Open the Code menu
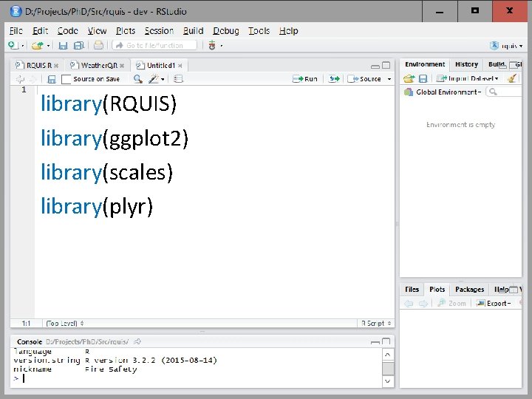Screen dimensions: 532x399 [67, 31]
